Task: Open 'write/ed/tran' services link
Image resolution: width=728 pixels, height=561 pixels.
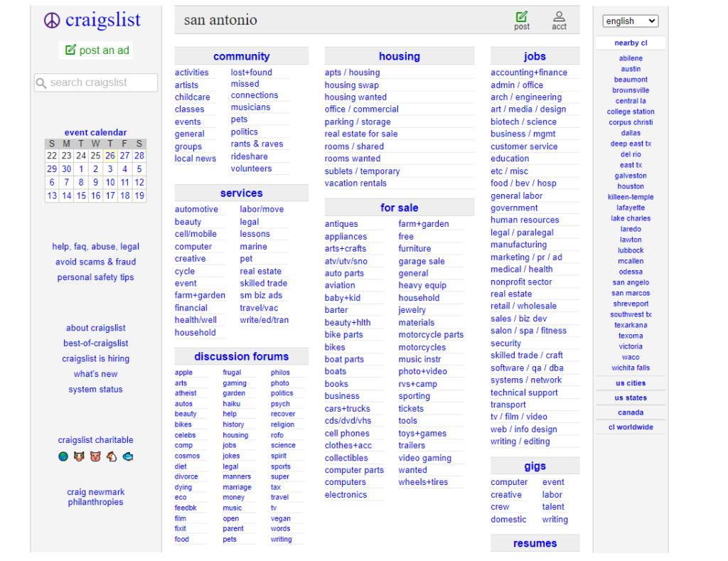Action: click(x=264, y=320)
